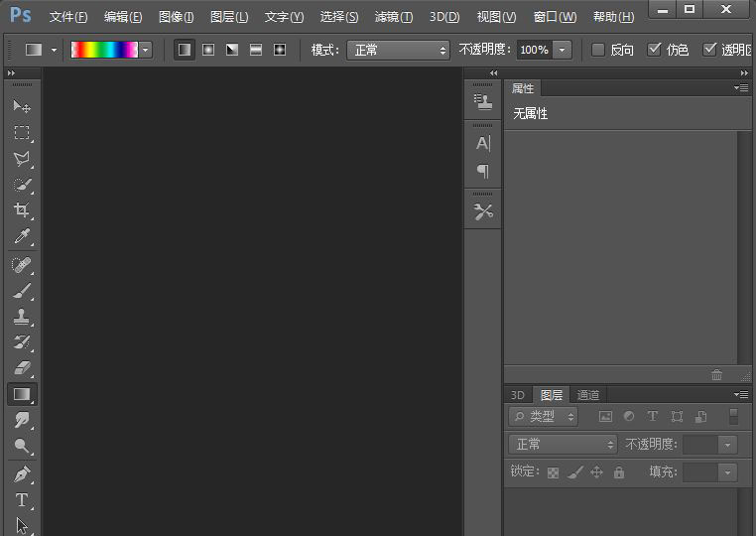Screen dimensions: 756x536
Task: Open the 窗口(W) menu
Action: (x=555, y=17)
